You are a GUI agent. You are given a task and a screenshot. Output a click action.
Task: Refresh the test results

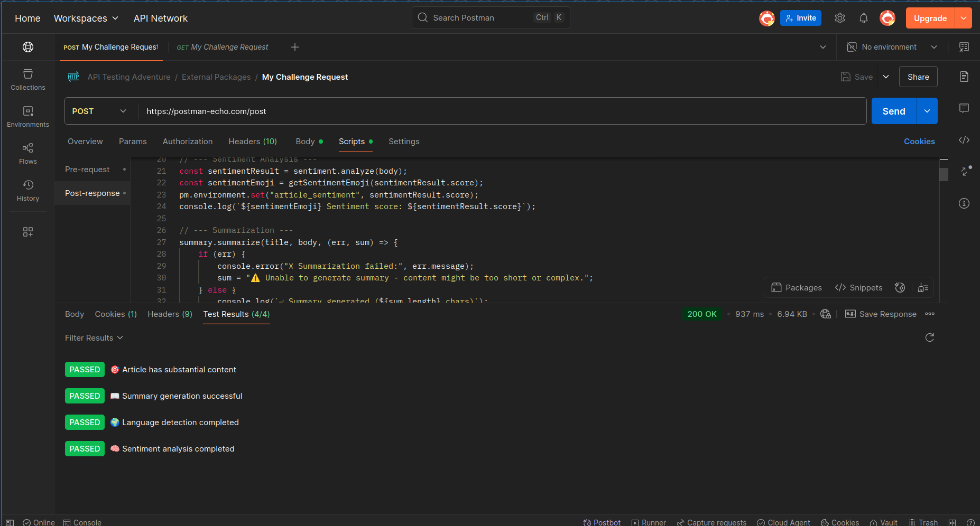(x=929, y=337)
